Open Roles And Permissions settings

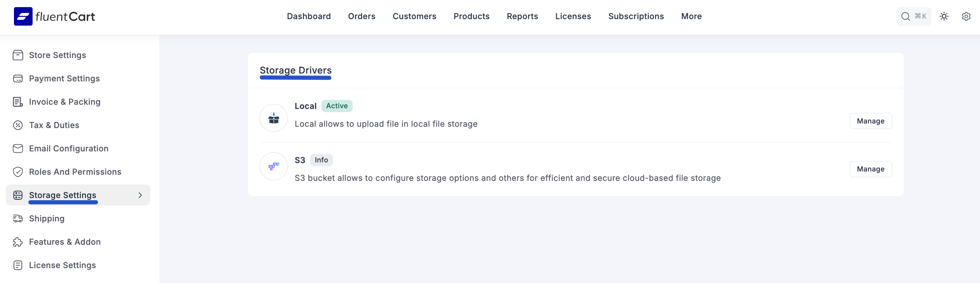click(75, 172)
